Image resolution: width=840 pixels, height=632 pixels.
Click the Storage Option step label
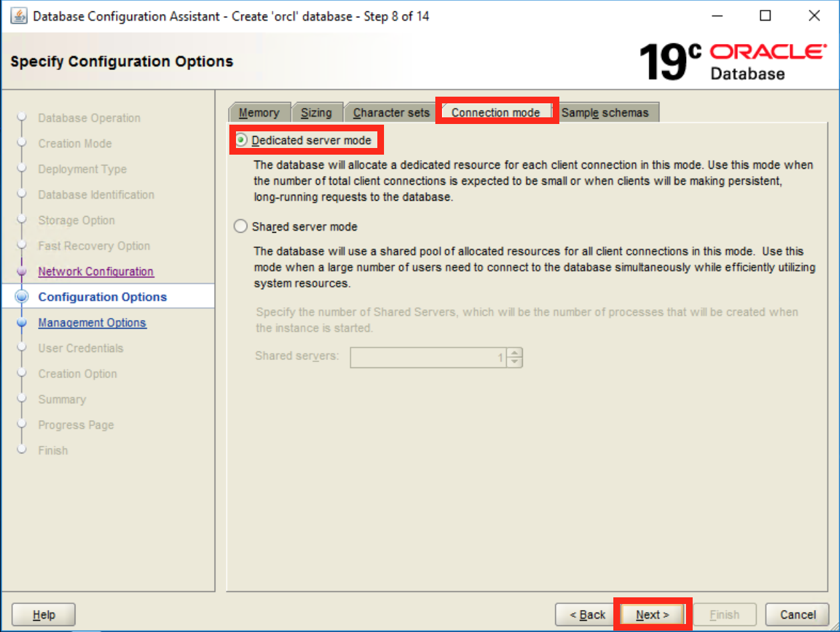coord(76,220)
